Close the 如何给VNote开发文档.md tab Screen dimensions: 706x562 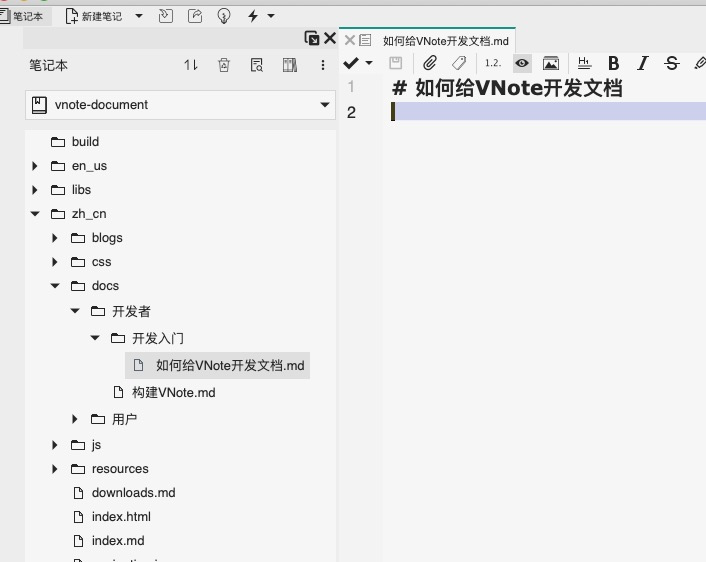click(349, 41)
